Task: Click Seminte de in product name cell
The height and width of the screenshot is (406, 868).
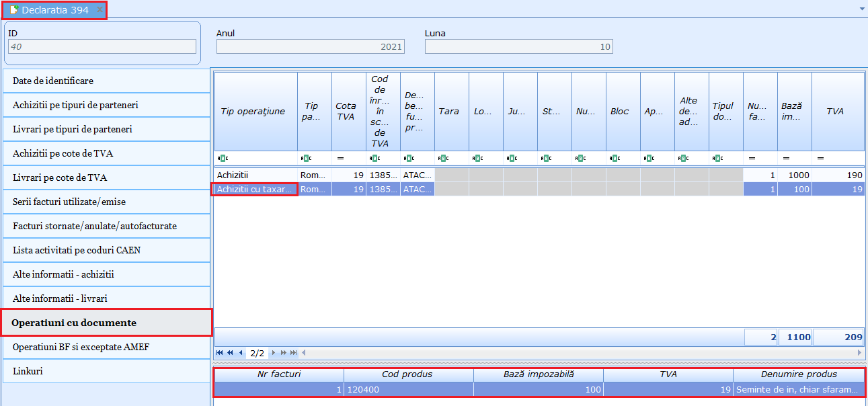Action: (799, 389)
